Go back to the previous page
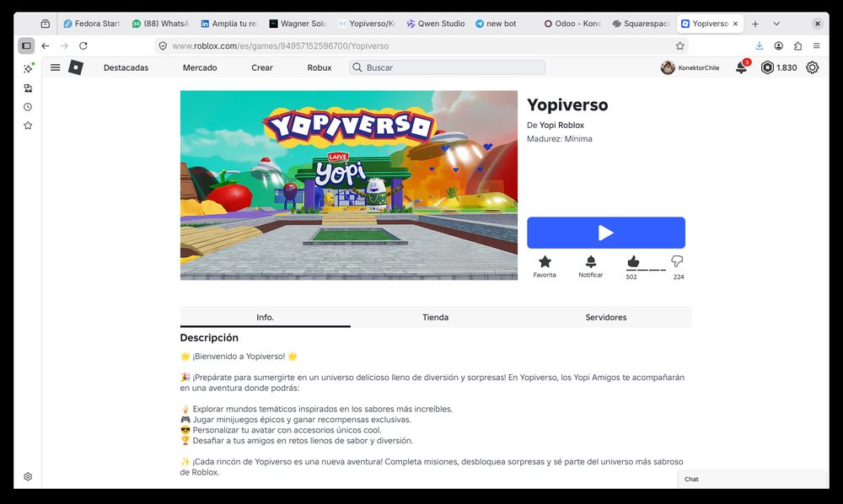Viewport: 843px width, 504px height. 46,46
